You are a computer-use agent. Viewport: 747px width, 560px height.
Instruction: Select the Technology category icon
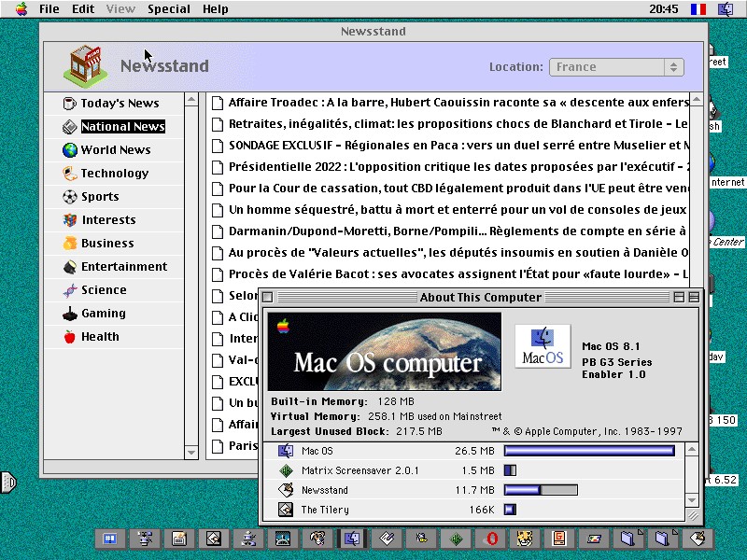[69, 174]
